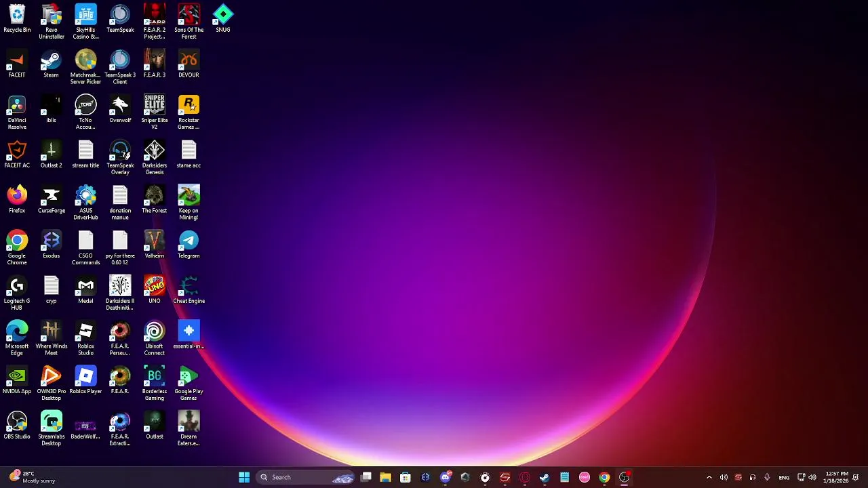Screen dimensions: 868x488
Task: Select the Streamlabs Desktop icon
Action: click(x=52, y=429)
